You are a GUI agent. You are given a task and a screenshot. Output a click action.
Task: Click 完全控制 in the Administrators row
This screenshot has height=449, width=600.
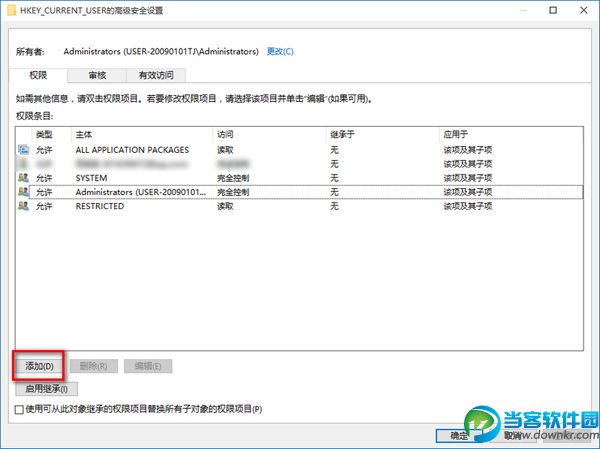pyautogui.click(x=233, y=192)
